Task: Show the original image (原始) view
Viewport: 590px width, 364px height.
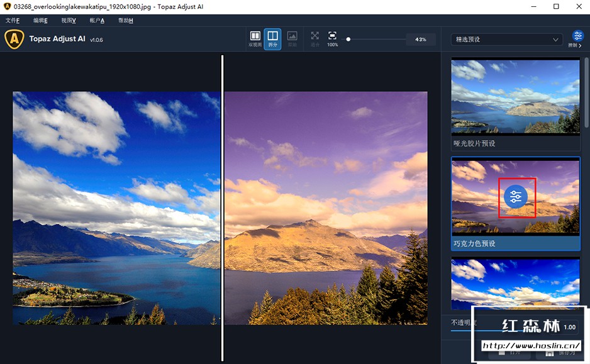Action: (x=292, y=39)
